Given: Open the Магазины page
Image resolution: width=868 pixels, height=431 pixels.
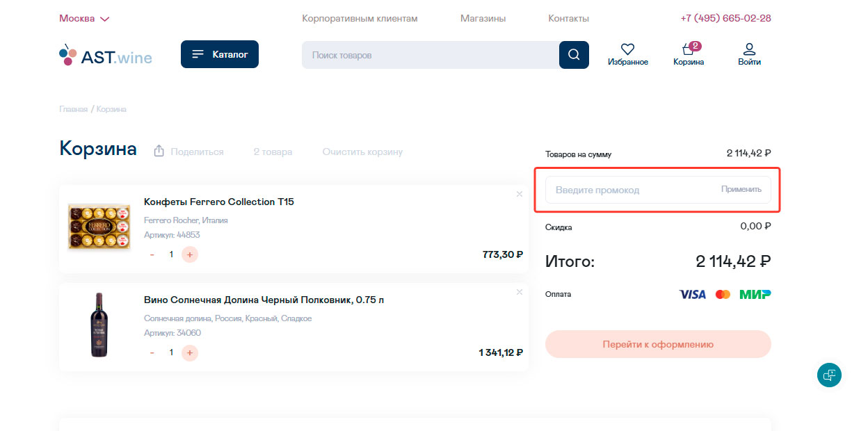Looking at the screenshot, I should pyautogui.click(x=483, y=19).
